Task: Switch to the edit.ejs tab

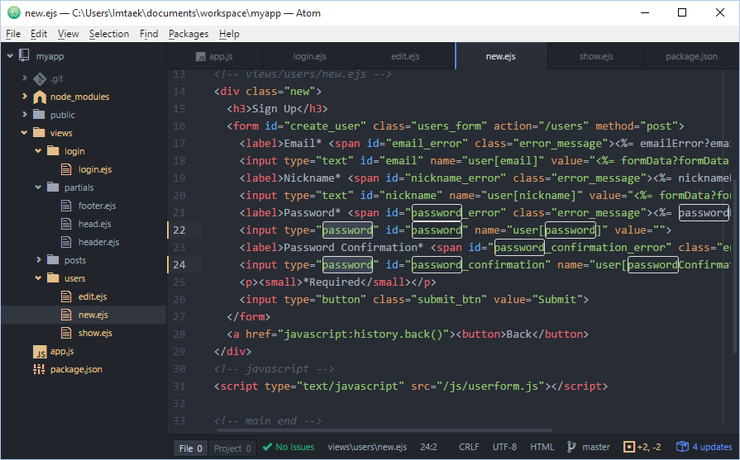Action: (405, 56)
